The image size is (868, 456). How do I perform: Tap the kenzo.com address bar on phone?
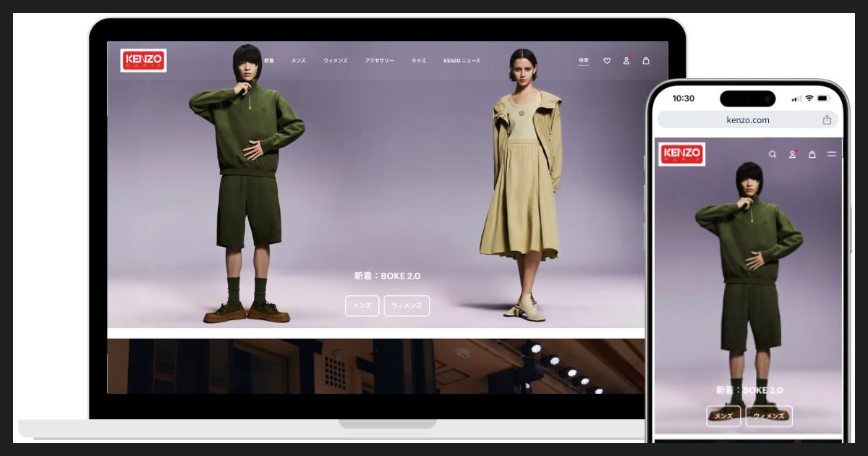coord(748,120)
